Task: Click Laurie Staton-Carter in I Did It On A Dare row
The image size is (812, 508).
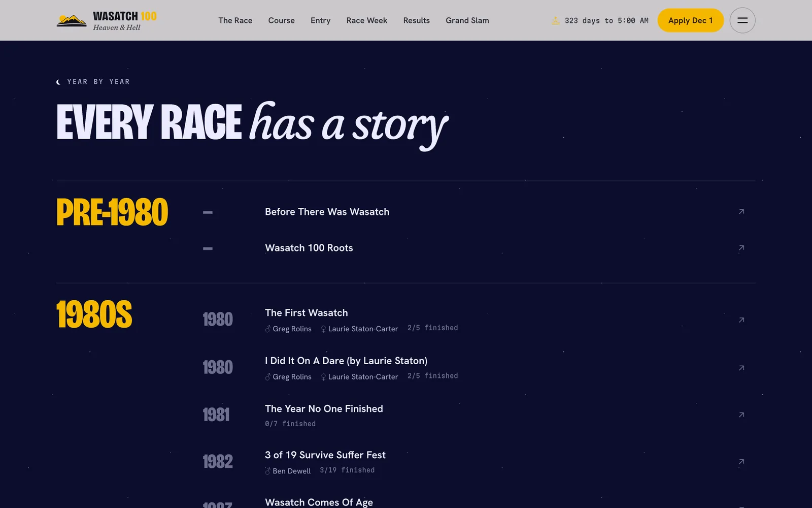Action: 363,377
